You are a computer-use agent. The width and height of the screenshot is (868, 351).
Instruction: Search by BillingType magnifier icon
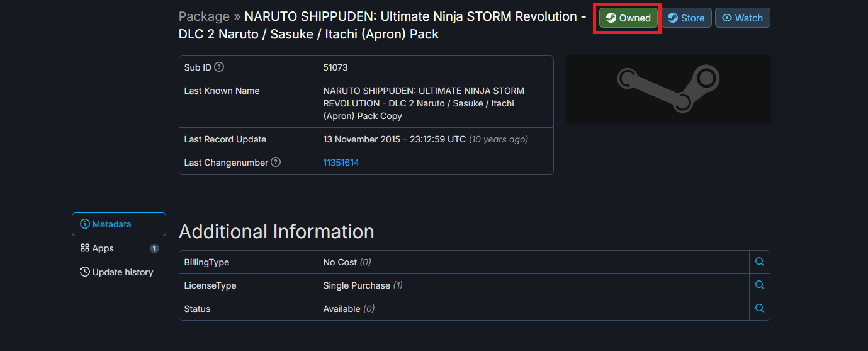coord(759,262)
